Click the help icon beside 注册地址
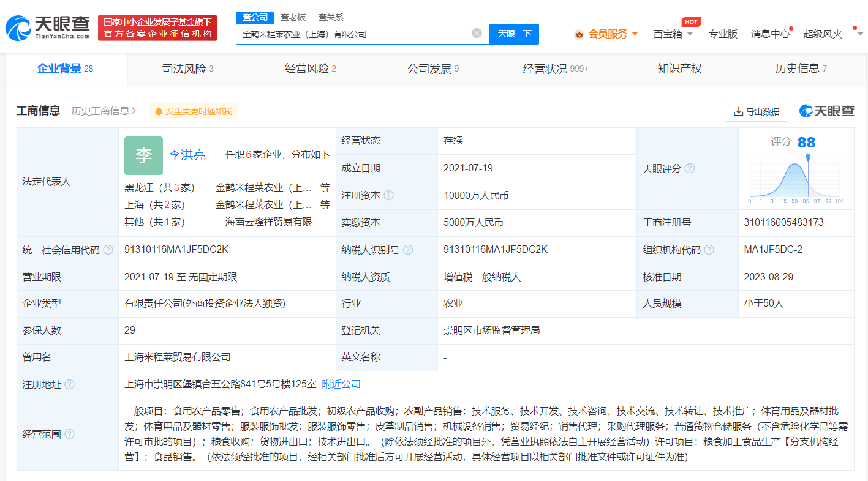Viewport: 868px width, 481px height. click(x=69, y=384)
